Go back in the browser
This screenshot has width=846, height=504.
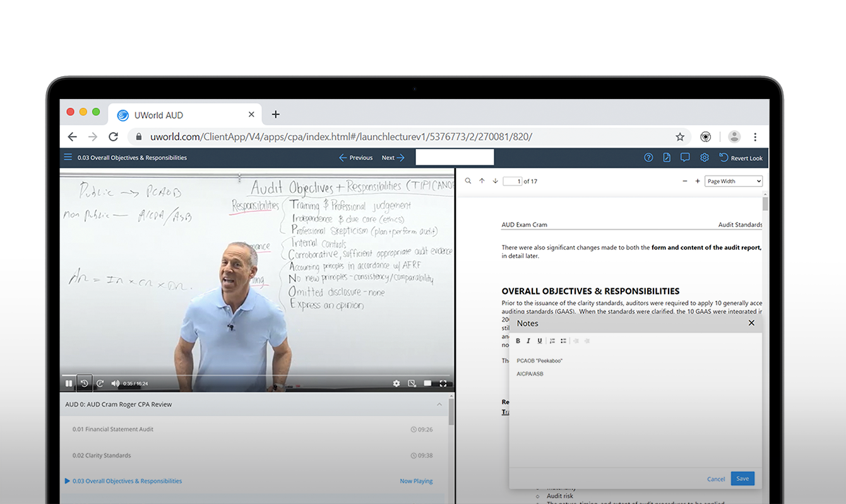coord(72,137)
